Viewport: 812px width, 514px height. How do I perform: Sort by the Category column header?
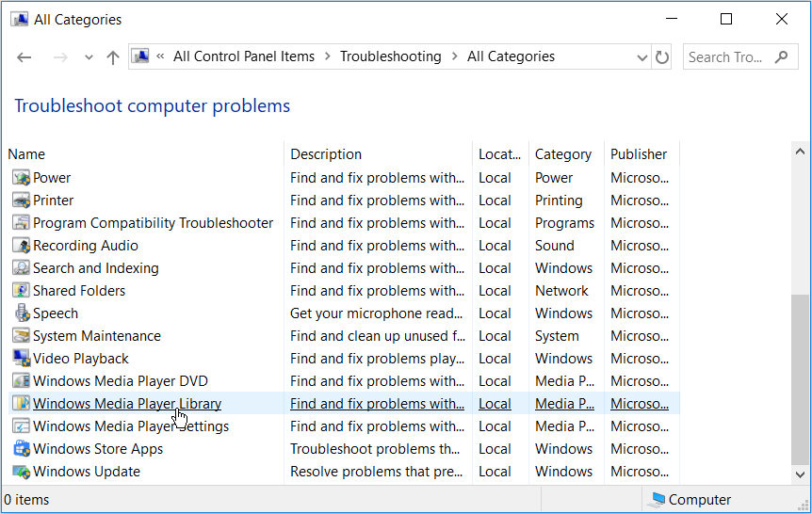(x=562, y=154)
